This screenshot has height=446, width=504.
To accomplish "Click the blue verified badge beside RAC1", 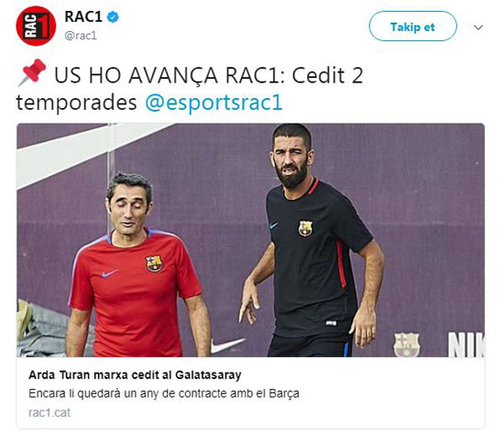I will [x=113, y=16].
